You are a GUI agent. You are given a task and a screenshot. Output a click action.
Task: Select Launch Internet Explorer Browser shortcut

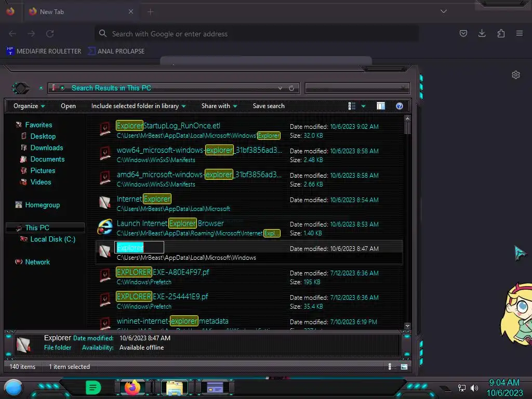point(249,228)
